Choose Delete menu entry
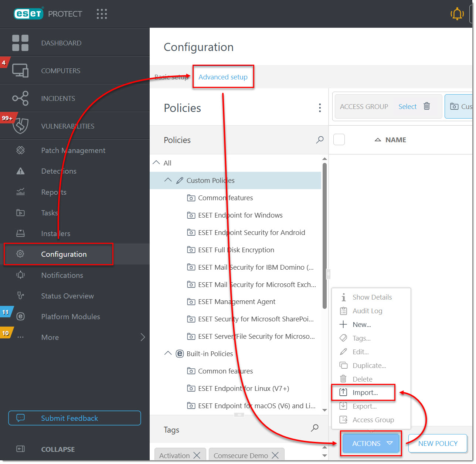Image resolution: width=476 pixels, height=464 pixels. point(371,379)
